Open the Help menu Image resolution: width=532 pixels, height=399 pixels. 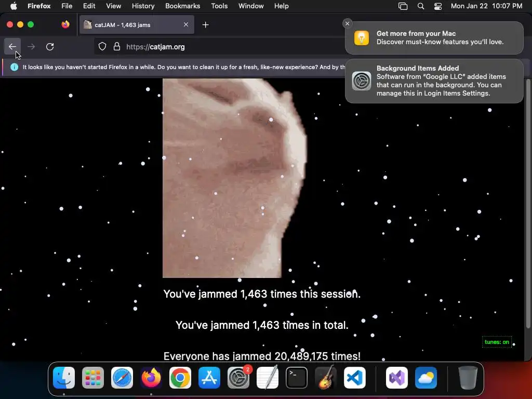click(281, 6)
